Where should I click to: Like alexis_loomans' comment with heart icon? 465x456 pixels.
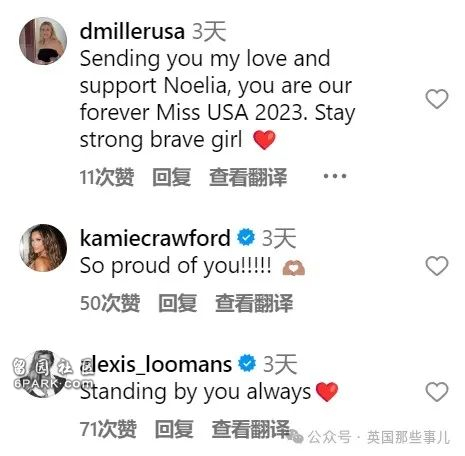point(437,392)
